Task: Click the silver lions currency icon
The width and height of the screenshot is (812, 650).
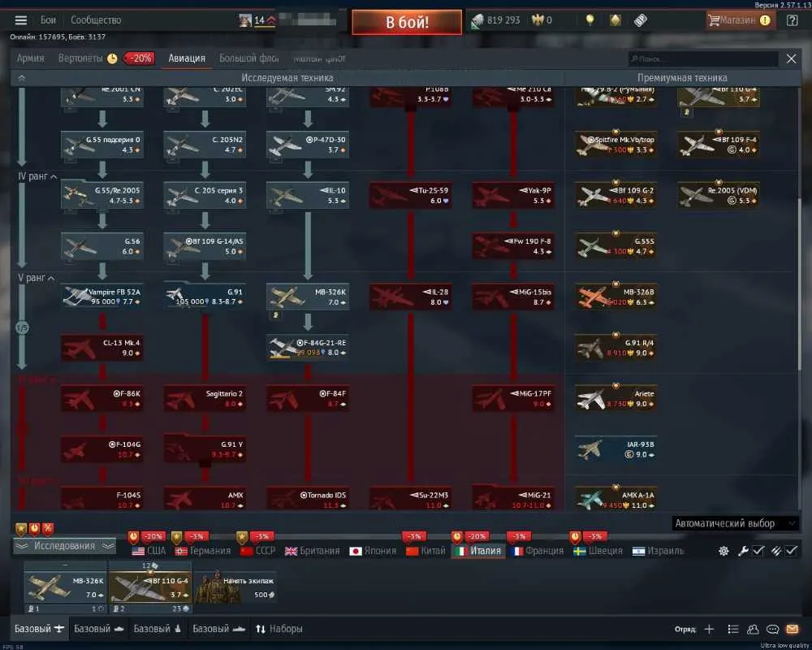Action: tap(477, 21)
